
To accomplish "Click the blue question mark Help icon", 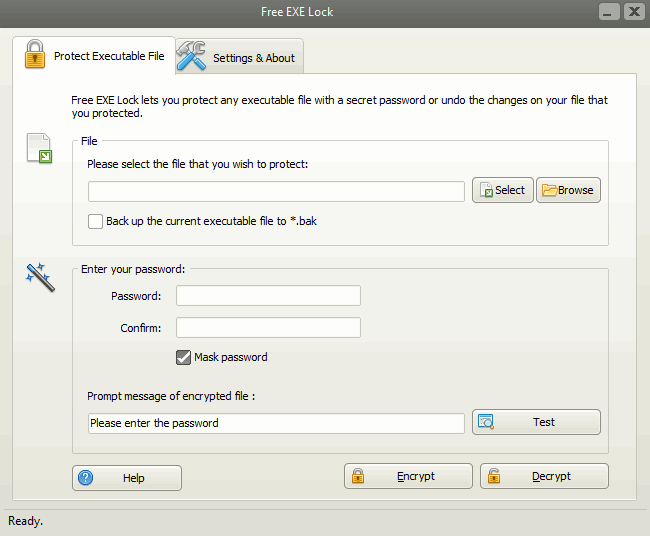I will coord(86,478).
